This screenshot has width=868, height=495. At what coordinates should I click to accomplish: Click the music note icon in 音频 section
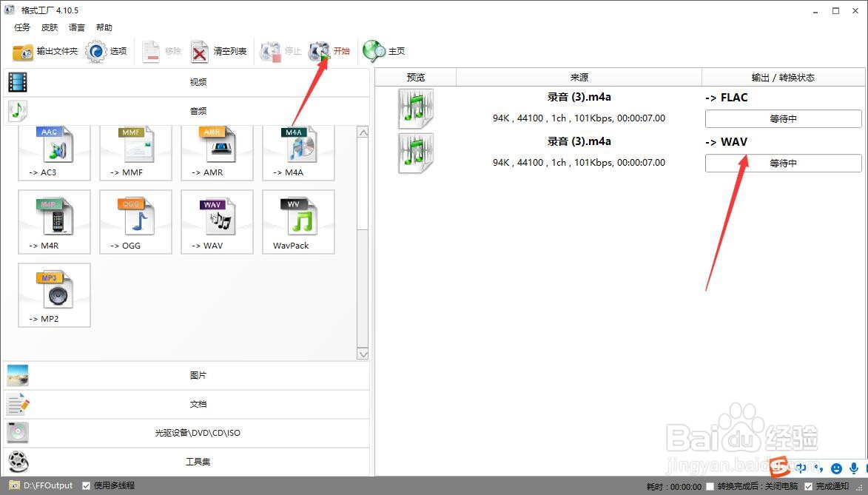18,111
